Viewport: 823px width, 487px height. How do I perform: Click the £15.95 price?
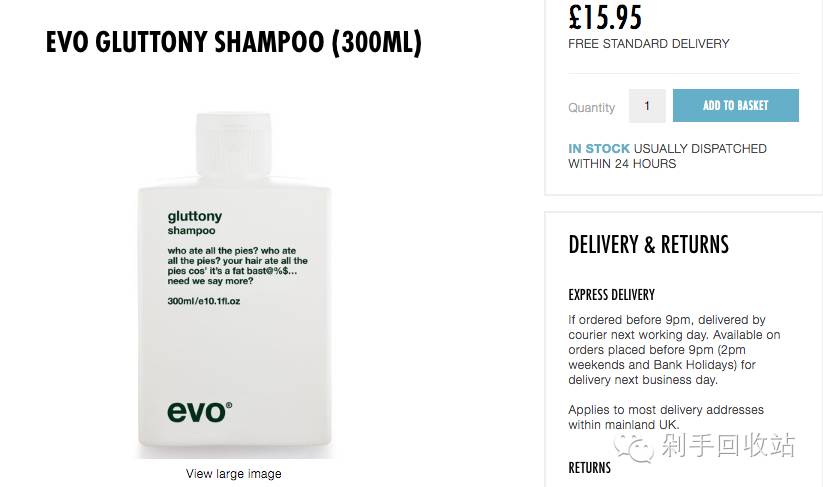[605, 17]
